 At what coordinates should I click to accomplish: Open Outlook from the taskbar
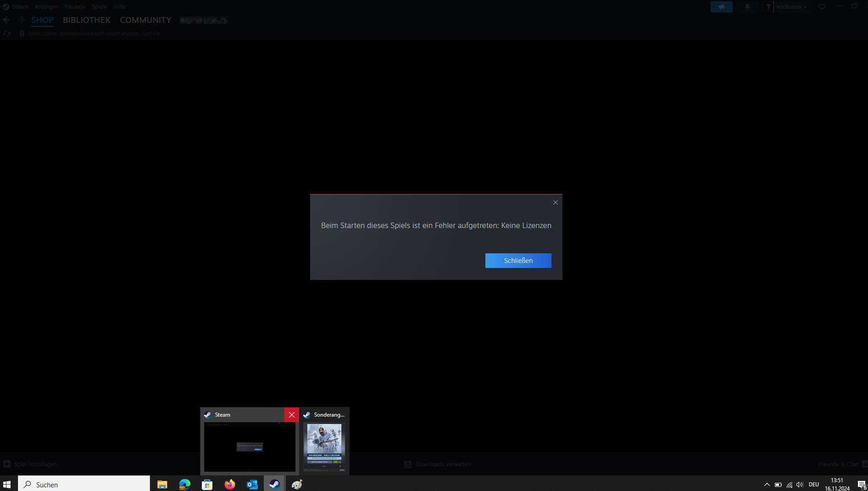coord(252,485)
